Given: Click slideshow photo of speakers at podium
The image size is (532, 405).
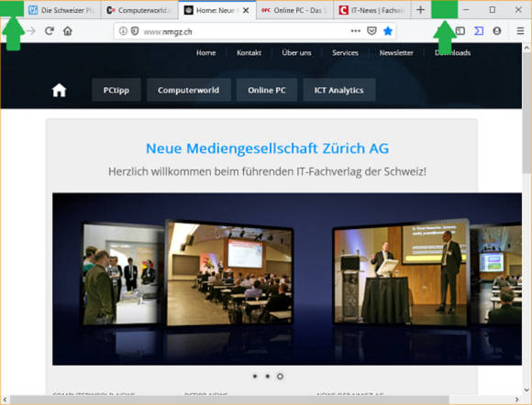Looking at the screenshot, I should [401, 273].
